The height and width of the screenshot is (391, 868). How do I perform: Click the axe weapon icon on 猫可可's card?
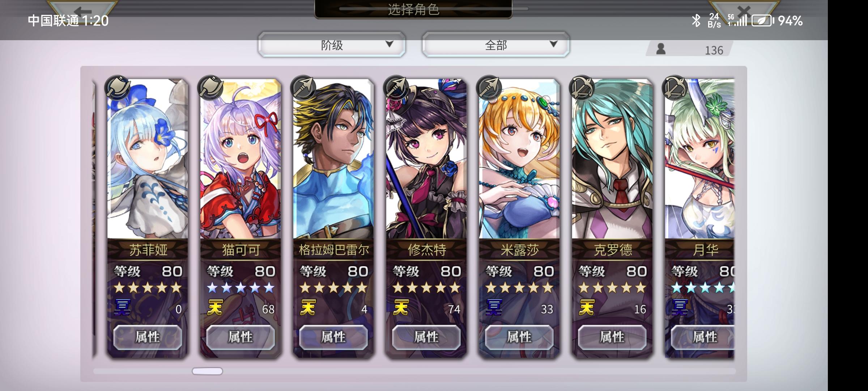(210, 88)
